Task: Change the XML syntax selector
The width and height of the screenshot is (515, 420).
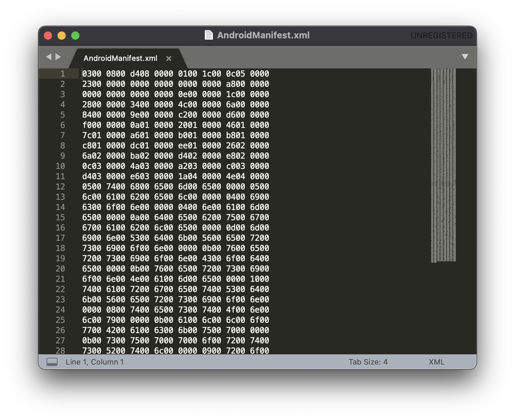Action: click(437, 362)
